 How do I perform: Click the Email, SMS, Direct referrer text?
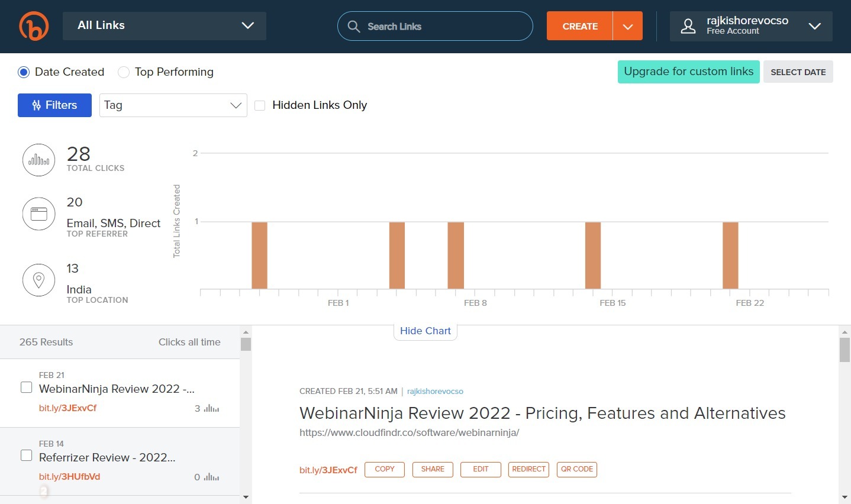pos(114,223)
